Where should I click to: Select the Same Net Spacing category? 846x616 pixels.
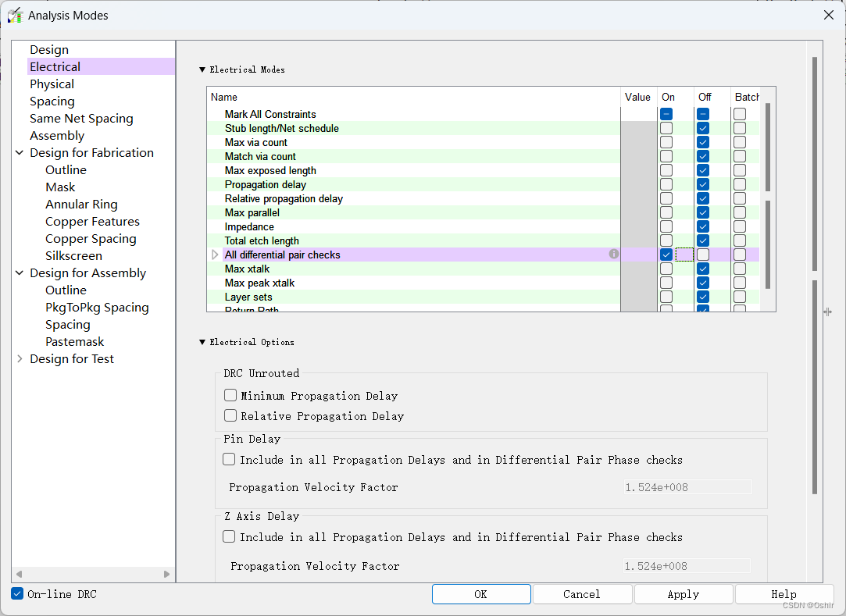[81, 119]
